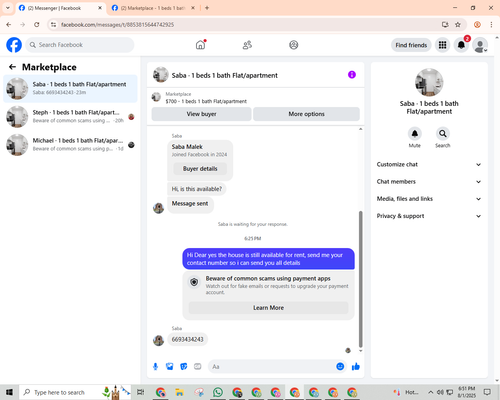
Task: Click the Search Facebook field
Action: tap(80, 45)
